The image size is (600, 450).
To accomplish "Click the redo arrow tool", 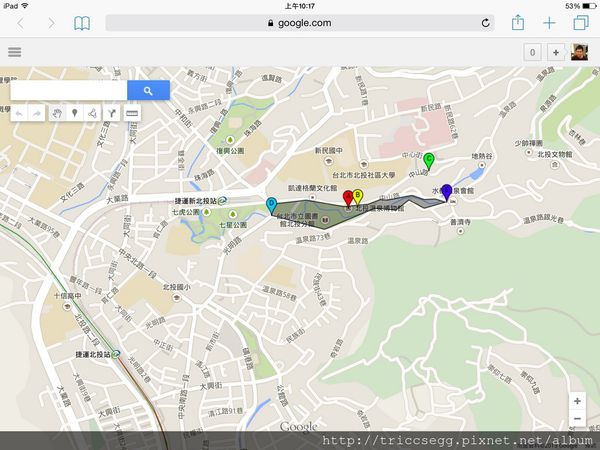I will click(x=37, y=113).
